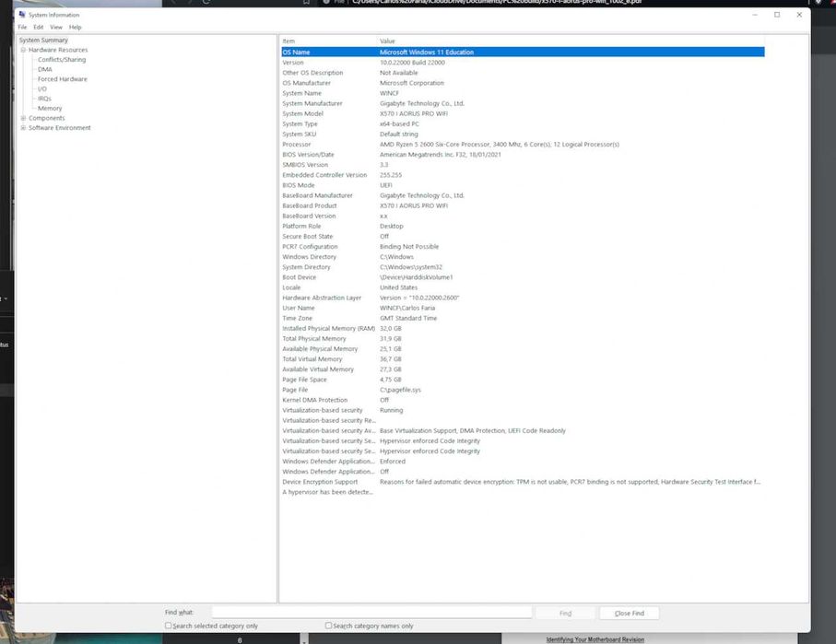Screen dimensions: 836x644
Task: Select the Boot Device row
Action: click(x=523, y=277)
